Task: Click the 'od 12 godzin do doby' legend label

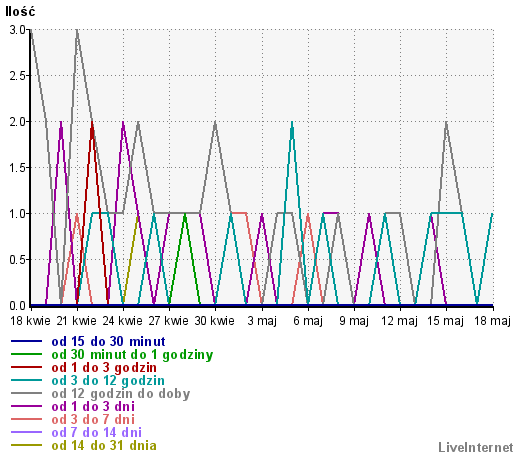Action: click(x=121, y=394)
